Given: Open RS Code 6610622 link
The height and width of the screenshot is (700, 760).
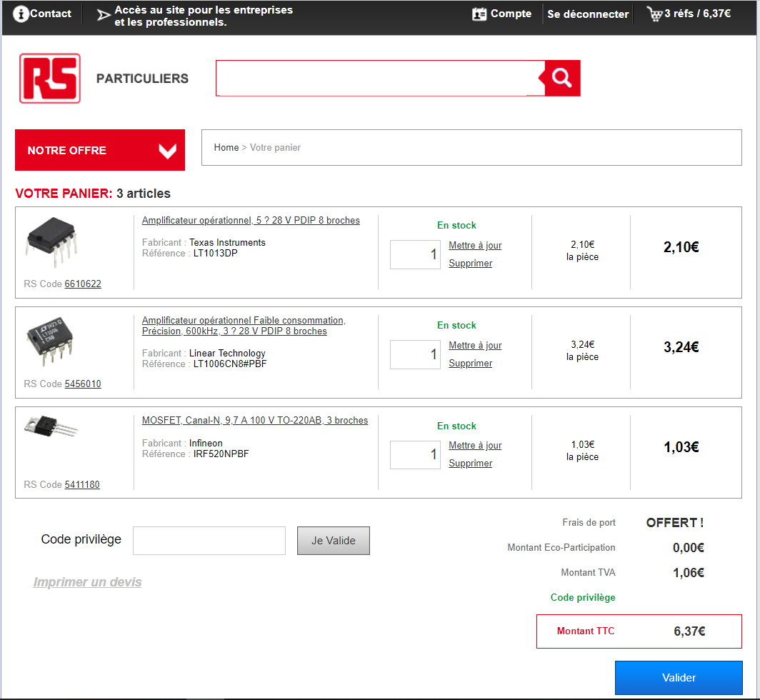Looking at the screenshot, I should click(83, 284).
